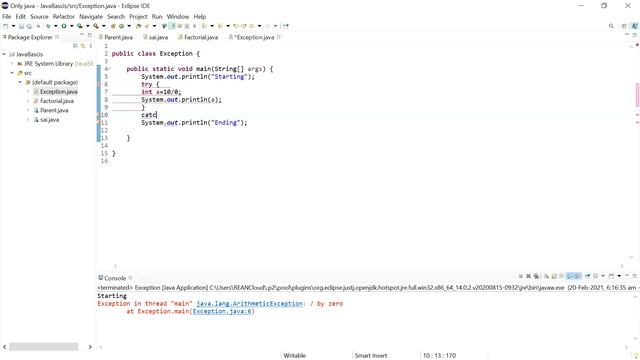Open java.lang.ArithmeticException link in console
640x360 pixels.
pyautogui.click(x=249, y=304)
